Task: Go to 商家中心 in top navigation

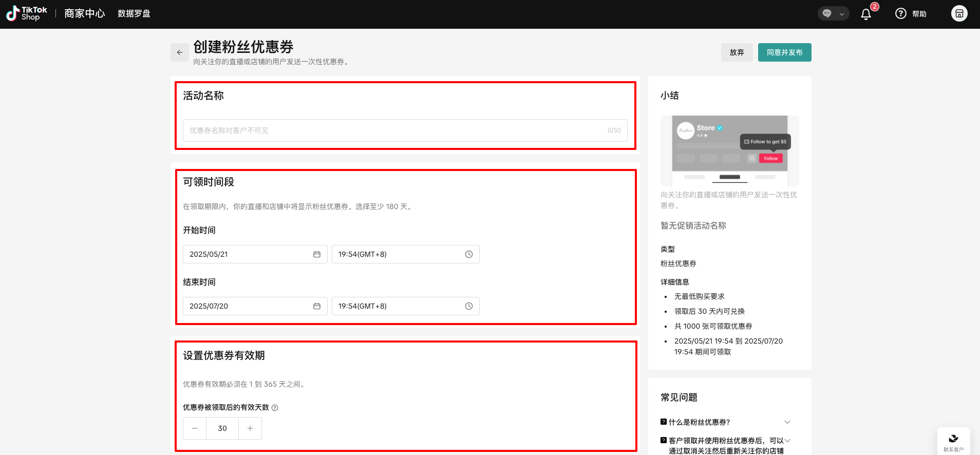Action: click(x=85, y=14)
